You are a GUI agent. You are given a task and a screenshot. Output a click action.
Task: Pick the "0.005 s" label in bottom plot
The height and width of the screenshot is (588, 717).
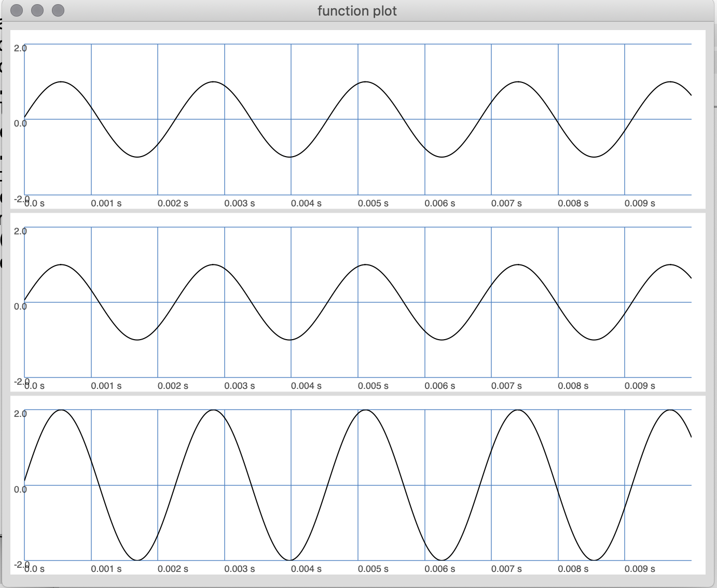click(x=373, y=569)
